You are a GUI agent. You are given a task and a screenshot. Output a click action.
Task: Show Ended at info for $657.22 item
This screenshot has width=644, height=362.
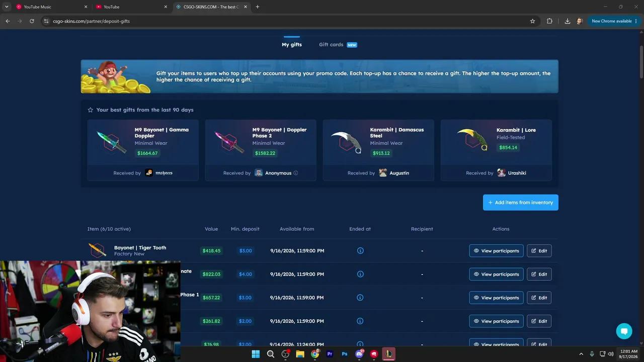[360, 298]
